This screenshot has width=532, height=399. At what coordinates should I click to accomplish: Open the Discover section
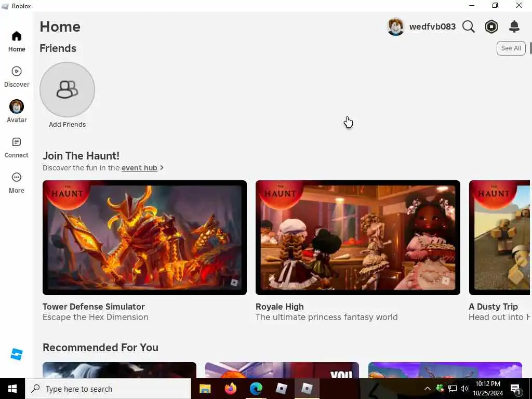[17, 77]
